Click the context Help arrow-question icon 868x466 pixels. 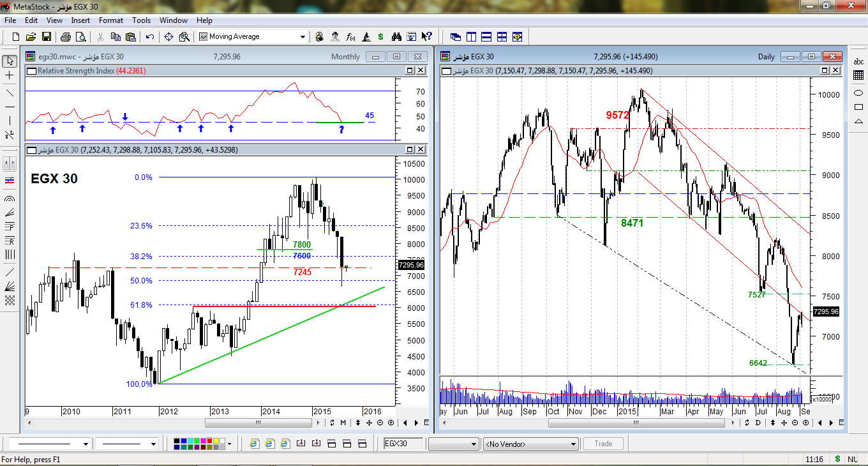pyautogui.click(x=427, y=36)
